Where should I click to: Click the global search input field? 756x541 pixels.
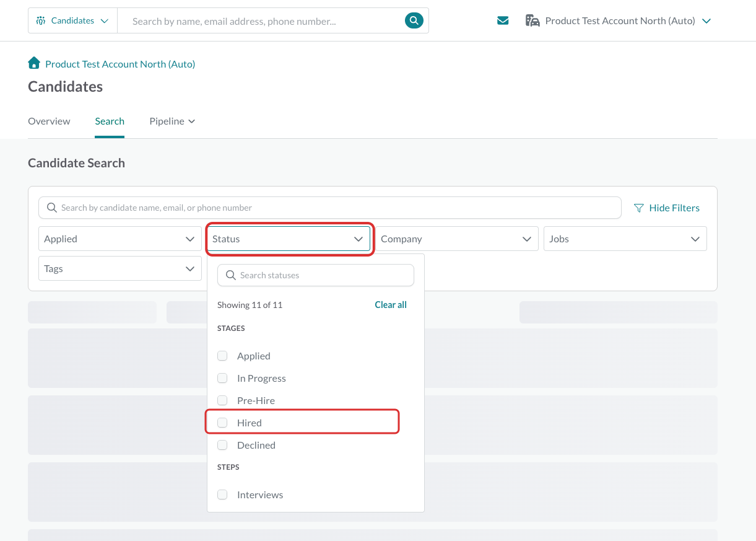[261, 21]
